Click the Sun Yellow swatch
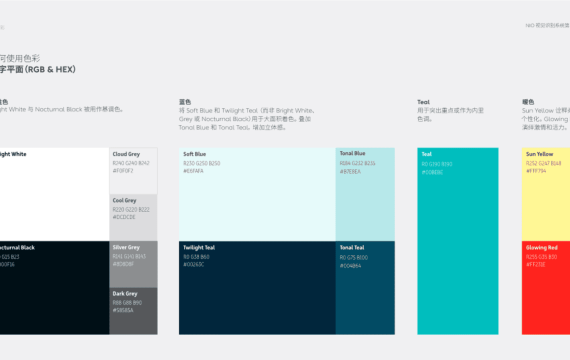 click(x=546, y=194)
